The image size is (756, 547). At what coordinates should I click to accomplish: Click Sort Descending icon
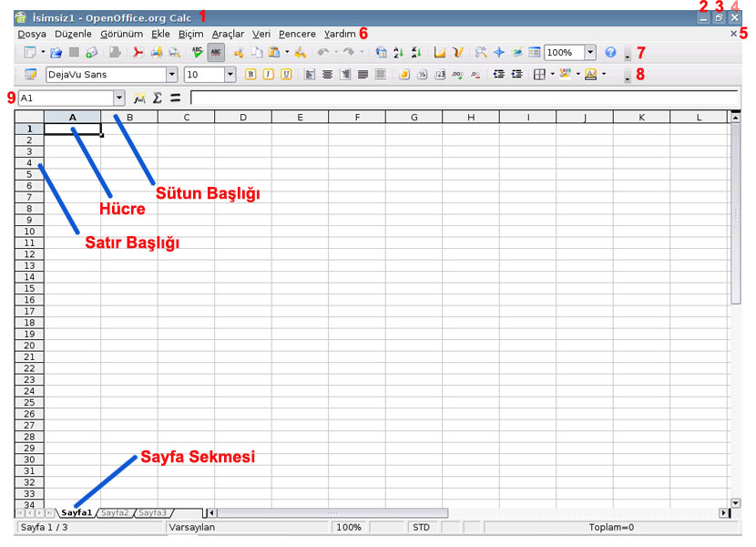tap(416, 52)
